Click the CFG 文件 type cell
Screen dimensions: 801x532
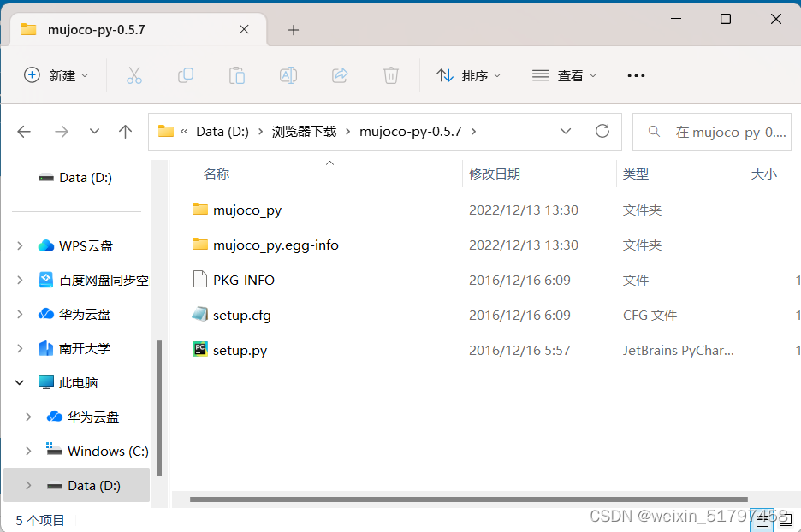point(650,315)
